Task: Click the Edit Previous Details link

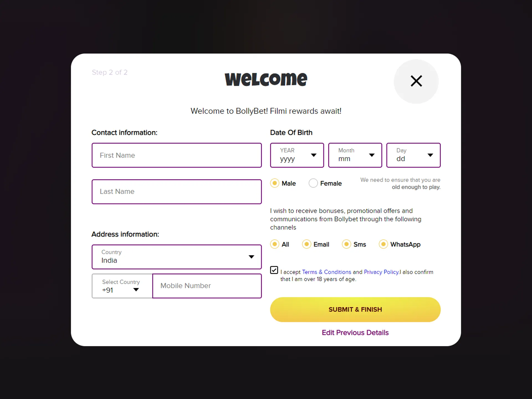Action: coord(356,332)
